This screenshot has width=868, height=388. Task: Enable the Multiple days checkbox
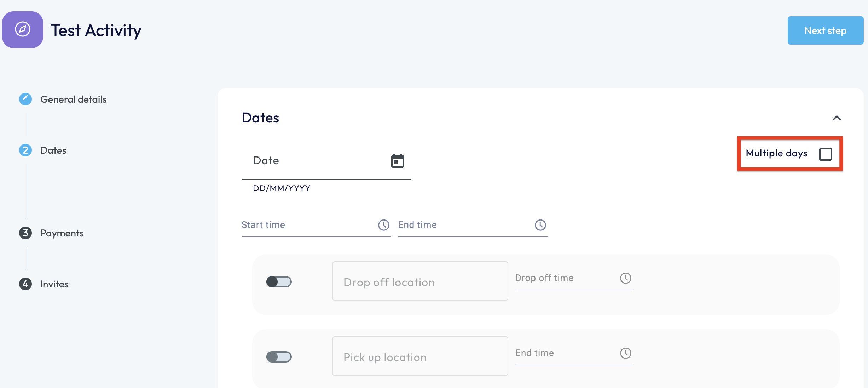click(x=825, y=154)
